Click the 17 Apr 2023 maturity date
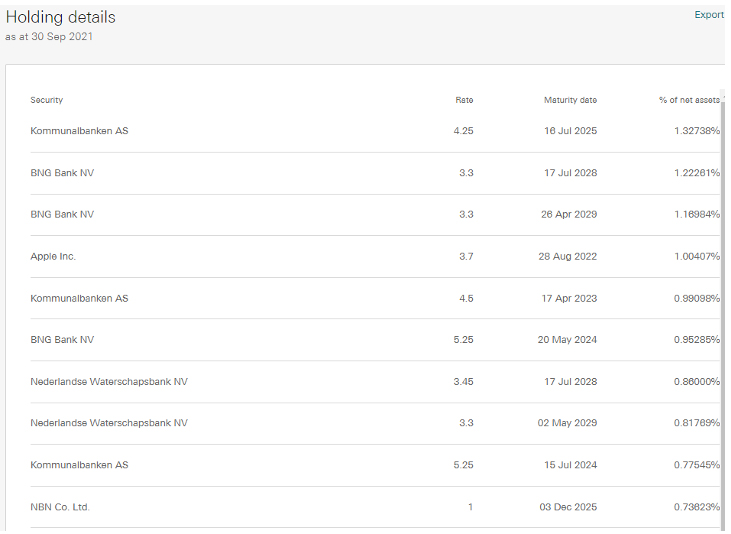The image size is (731, 534). coord(569,298)
